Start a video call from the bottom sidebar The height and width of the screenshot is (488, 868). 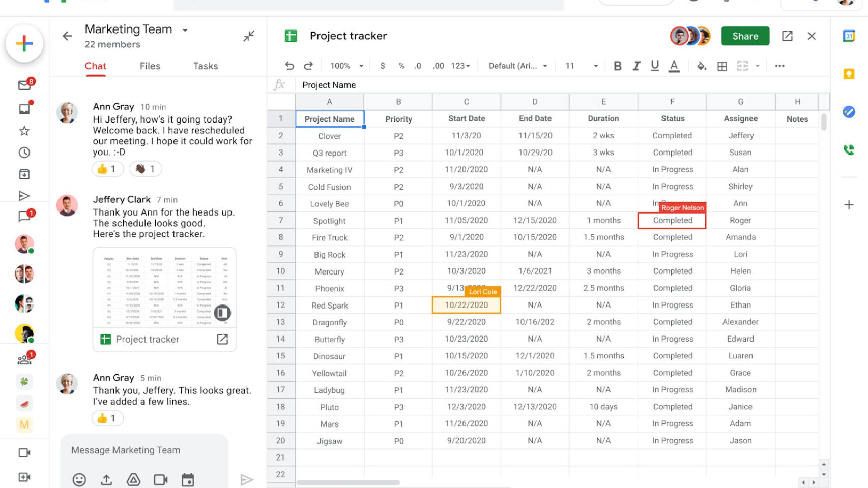tap(24, 452)
